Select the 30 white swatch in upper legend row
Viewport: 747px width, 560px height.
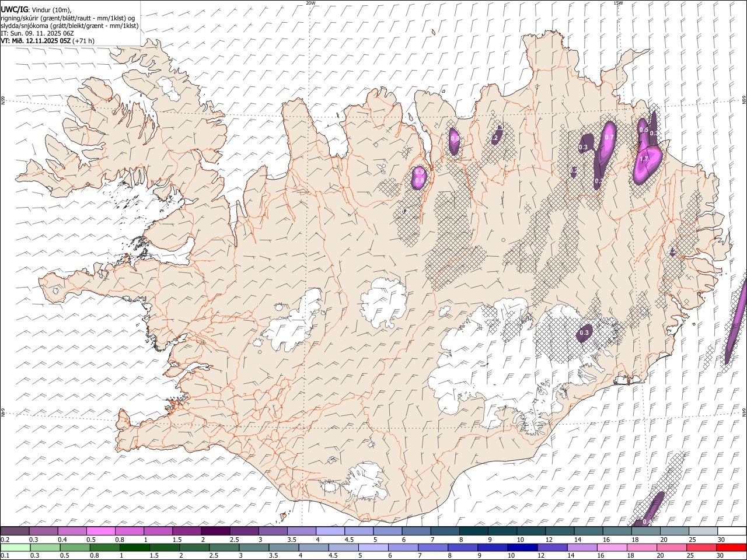click(731, 531)
